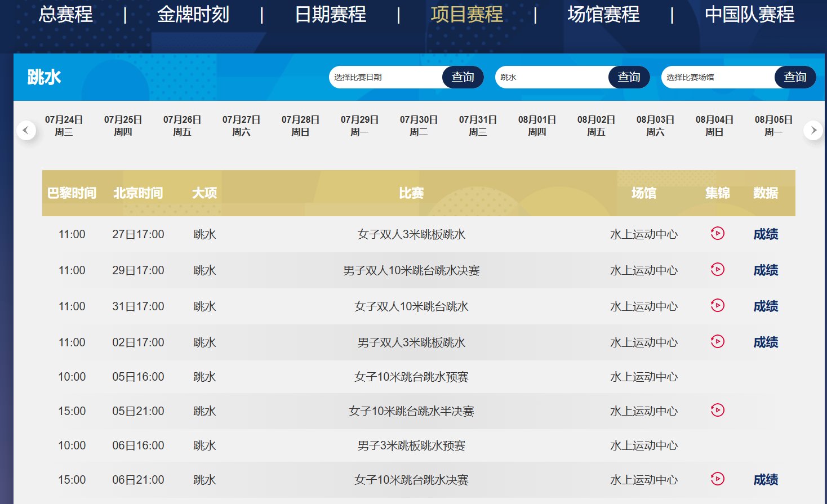Click Beijing time 27日17:00
827x504 pixels.
pos(138,234)
